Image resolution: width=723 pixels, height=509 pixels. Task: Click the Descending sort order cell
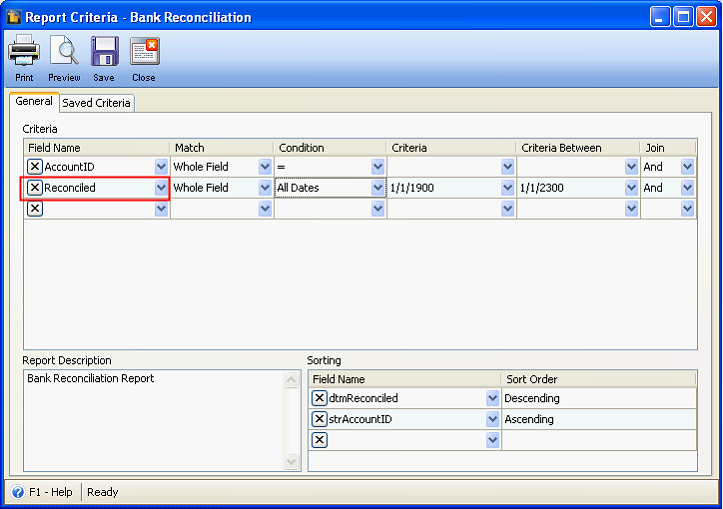599,398
